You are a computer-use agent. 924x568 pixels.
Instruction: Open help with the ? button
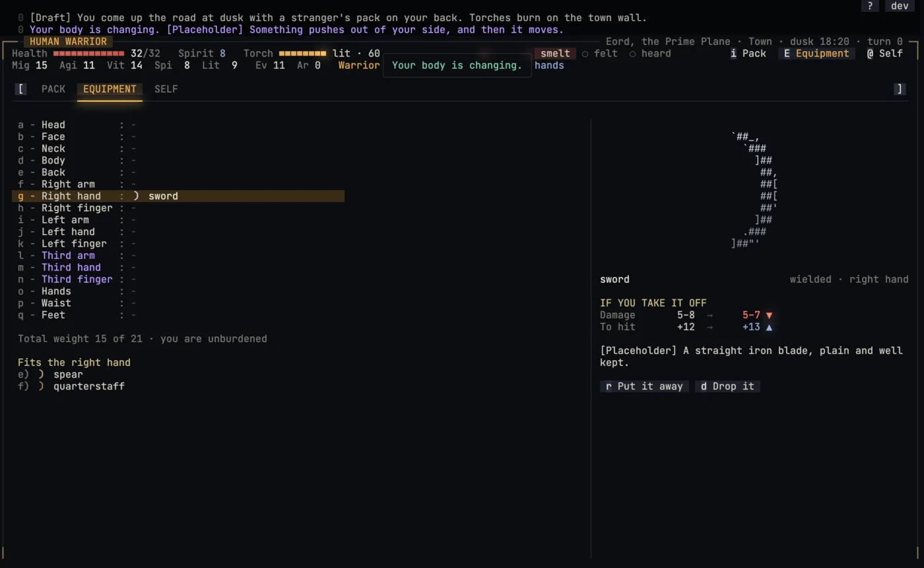[870, 5]
